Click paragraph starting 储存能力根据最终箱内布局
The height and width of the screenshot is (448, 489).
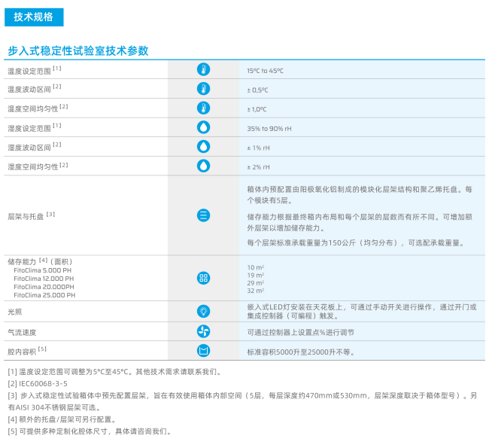[x=360, y=223]
